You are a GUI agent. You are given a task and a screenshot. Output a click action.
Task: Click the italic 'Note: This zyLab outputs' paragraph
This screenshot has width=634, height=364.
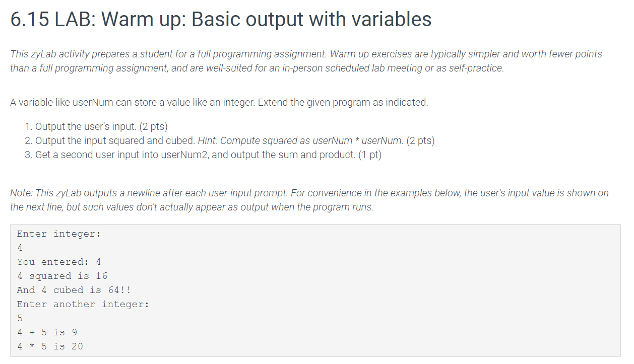click(309, 200)
